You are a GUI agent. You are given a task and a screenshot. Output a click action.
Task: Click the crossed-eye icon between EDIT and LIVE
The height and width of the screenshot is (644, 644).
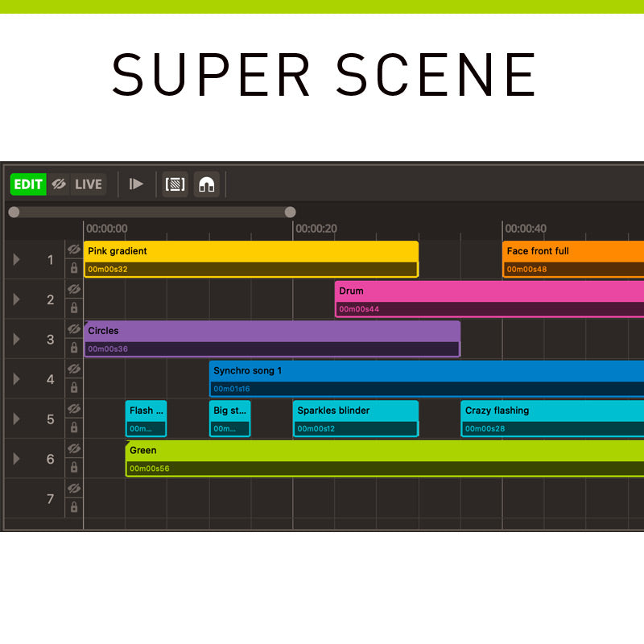tap(59, 184)
